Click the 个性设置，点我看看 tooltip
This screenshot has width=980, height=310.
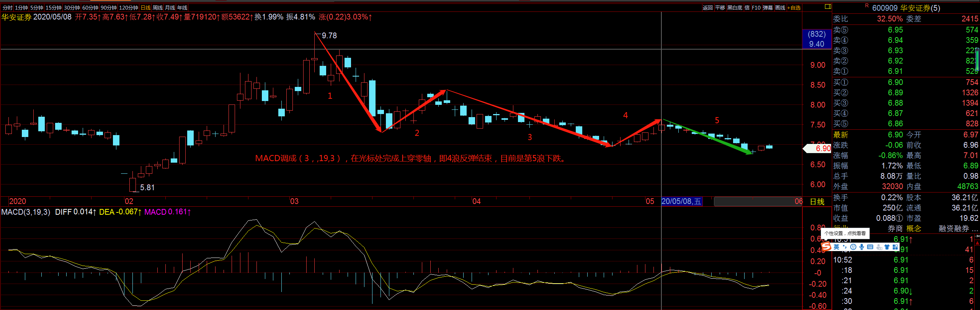point(845,233)
